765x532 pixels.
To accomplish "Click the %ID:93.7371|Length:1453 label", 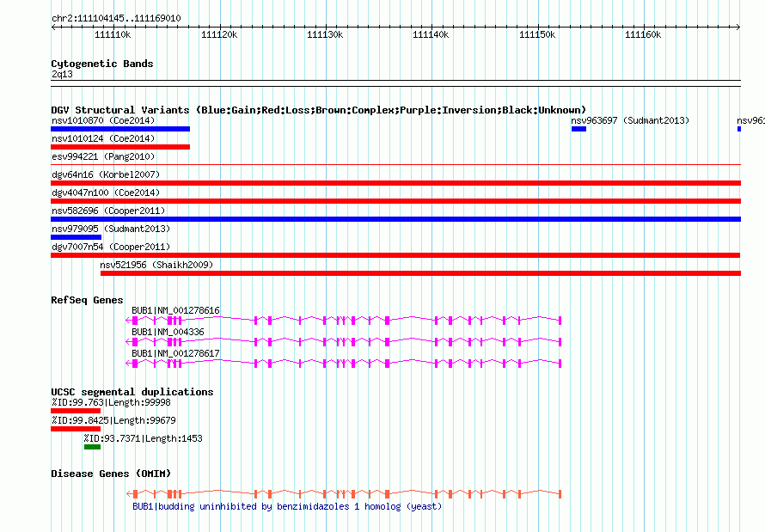I will tap(143, 438).
